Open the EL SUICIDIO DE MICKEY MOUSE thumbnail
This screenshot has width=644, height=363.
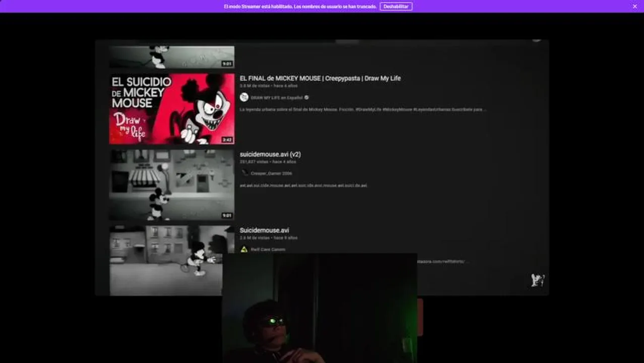pyautogui.click(x=172, y=109)
